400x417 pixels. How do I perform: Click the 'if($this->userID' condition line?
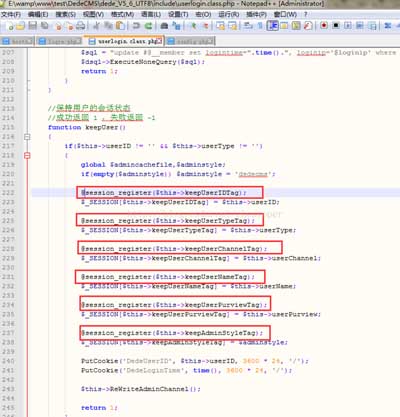[x=163, y=146]
